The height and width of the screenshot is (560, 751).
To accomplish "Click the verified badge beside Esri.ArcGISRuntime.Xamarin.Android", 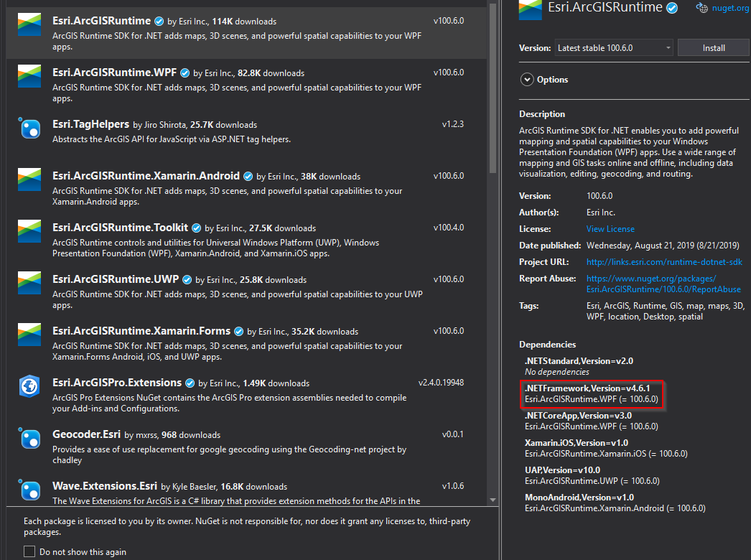I will tap(248, 177).
